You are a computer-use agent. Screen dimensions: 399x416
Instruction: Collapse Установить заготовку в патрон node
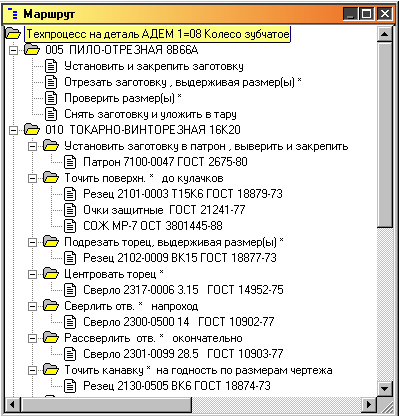point(32,146)
